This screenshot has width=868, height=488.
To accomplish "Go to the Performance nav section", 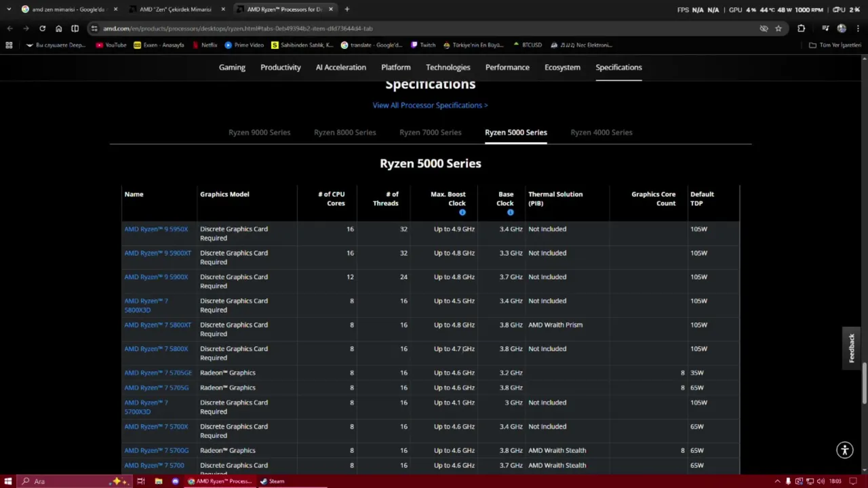I will pyautogui.click(x=507, y=67).
